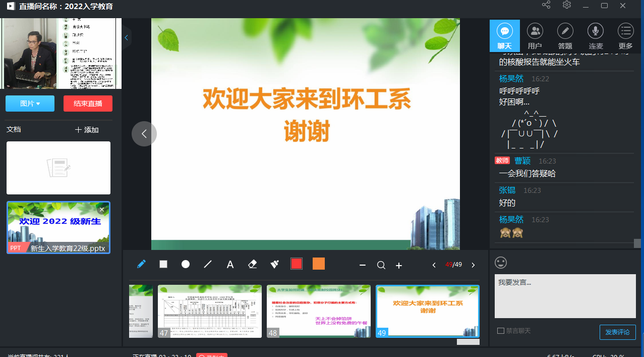Viewport: 644px width, 357px height.
Task: Click slide 48 thumbnail
Action: pyautogui.click(x=318, y=311)
